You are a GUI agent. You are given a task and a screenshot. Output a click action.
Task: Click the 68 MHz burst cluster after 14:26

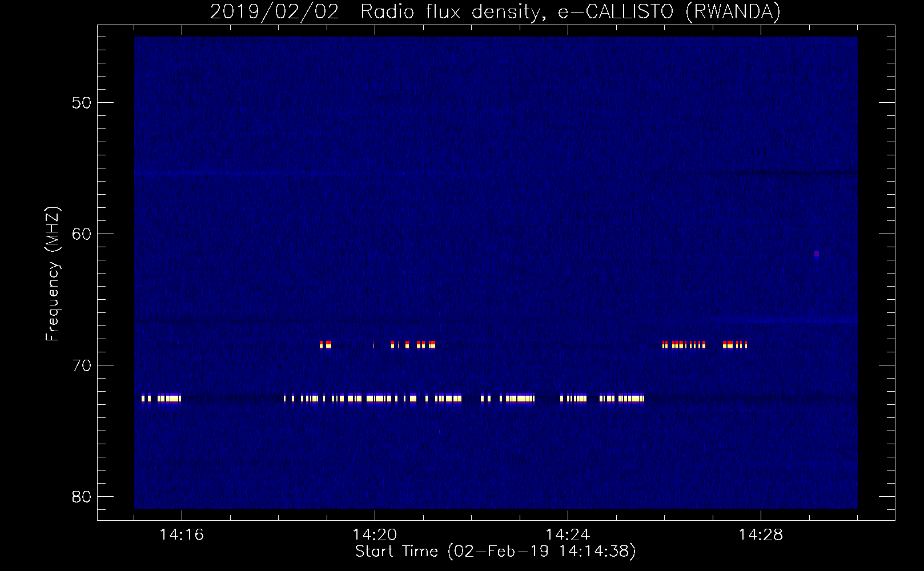684,344
